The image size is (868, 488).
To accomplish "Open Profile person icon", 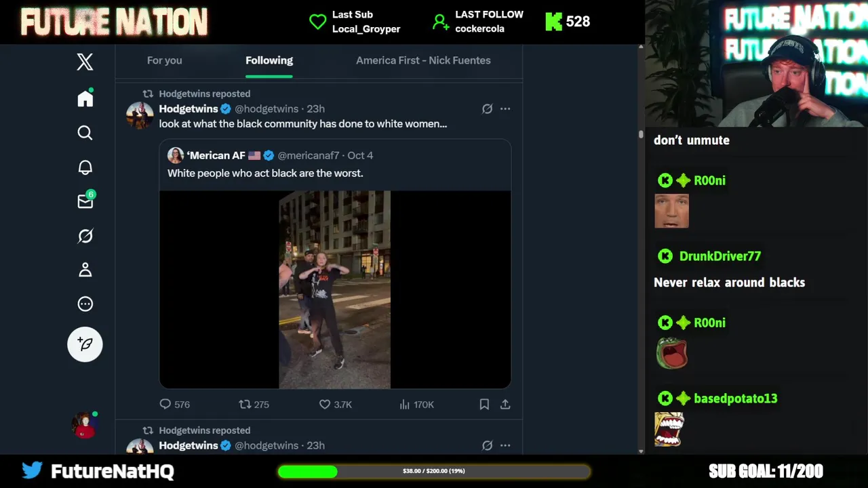I will (85, 270).
